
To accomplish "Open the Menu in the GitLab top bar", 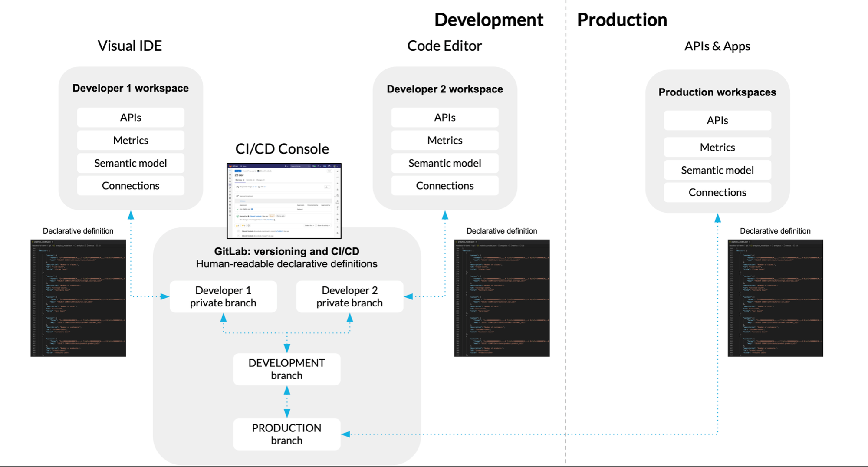I will coord(243,166).
